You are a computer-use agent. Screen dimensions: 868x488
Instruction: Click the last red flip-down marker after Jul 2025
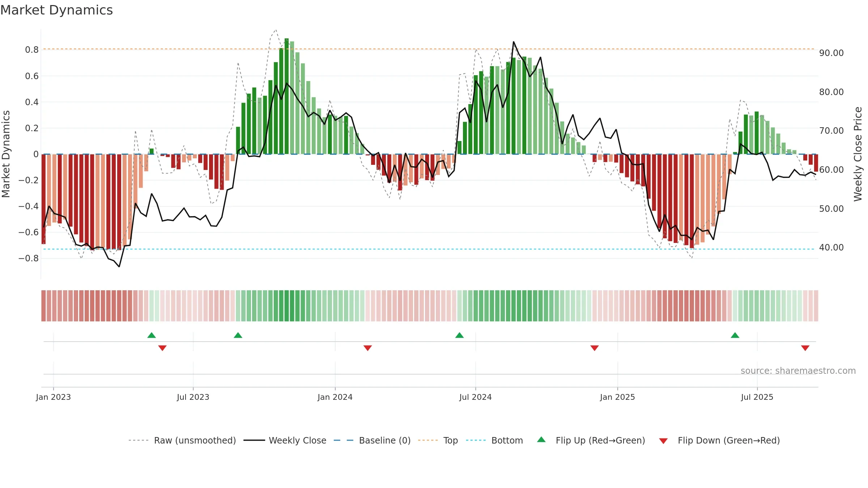pos(805,348)
